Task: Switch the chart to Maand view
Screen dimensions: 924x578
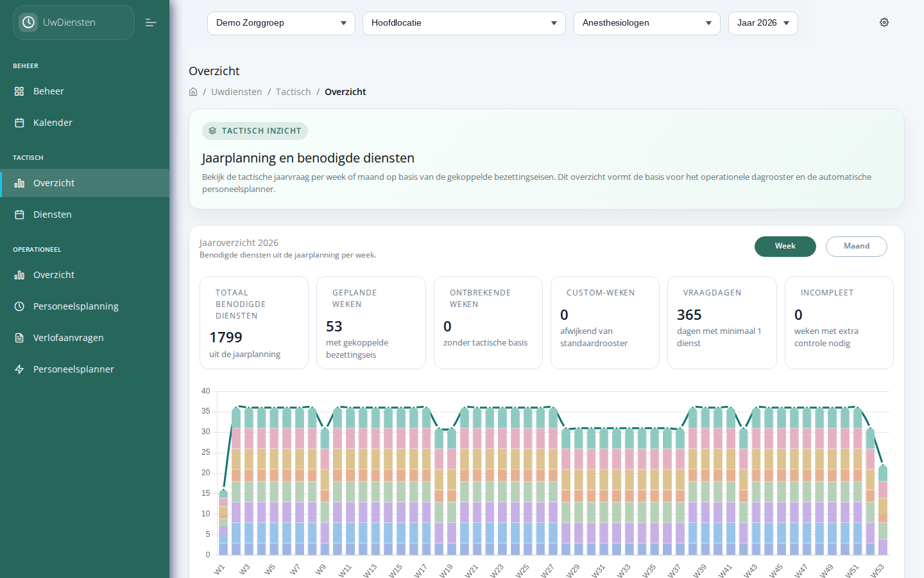Action: click(857, 247)
